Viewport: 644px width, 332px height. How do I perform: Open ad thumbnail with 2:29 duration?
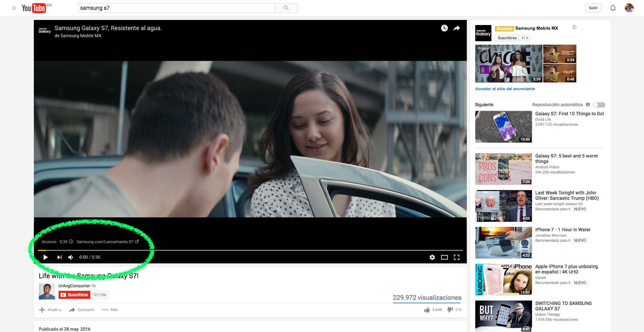click(509, 63)
